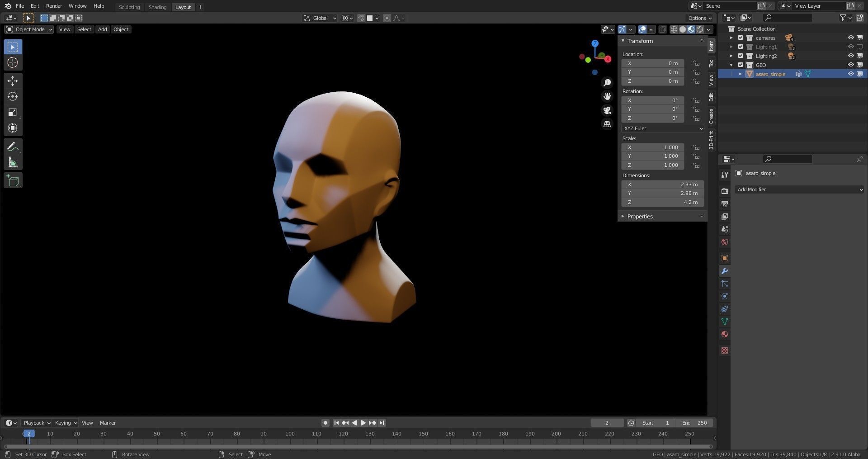Open Object Data mesh properties tab
Image resolution: width=868 pixels, height=459 pixels.
(724, 322)
